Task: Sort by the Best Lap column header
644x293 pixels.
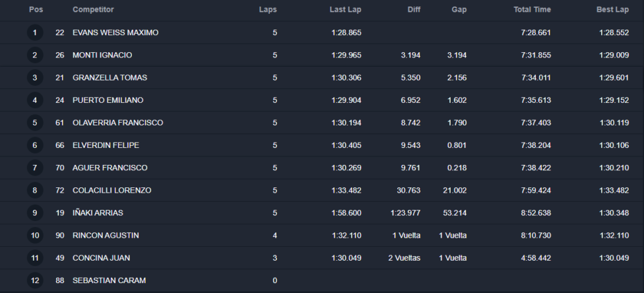Action: (612, 9)
